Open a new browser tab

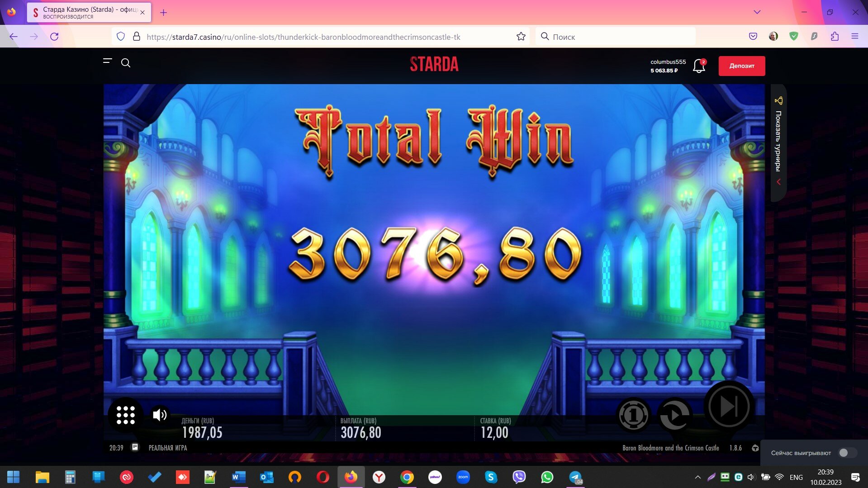(x=164, y=13)
